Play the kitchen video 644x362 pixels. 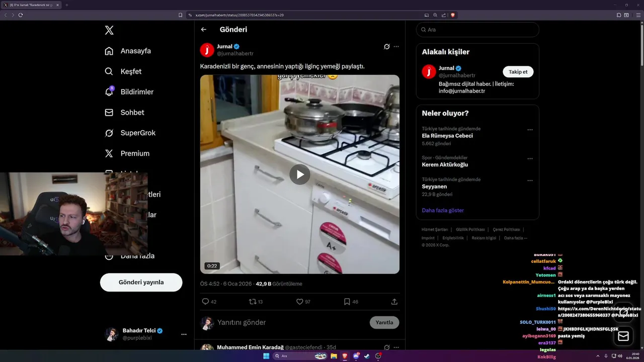[x=300, y=174]
